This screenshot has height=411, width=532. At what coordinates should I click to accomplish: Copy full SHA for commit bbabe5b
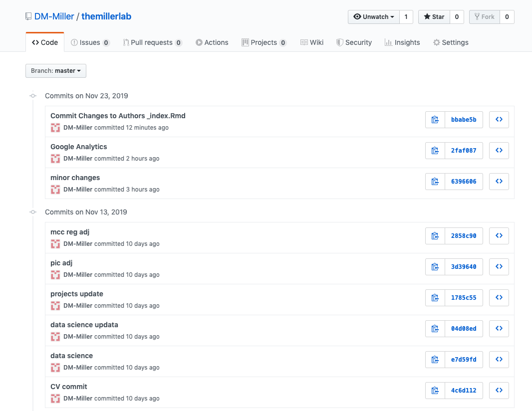click(435, 120)
